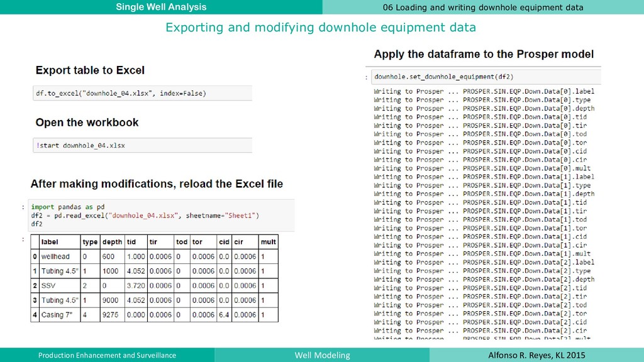Screen dimensions: 644x362
Task: Click the 'cir' column header
Action: [x=245, y=242]
